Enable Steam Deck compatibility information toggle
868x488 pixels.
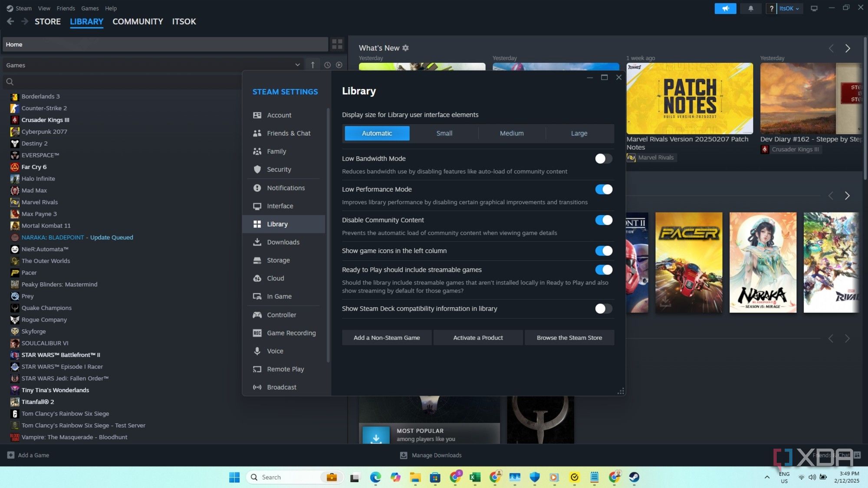point(603,309)
